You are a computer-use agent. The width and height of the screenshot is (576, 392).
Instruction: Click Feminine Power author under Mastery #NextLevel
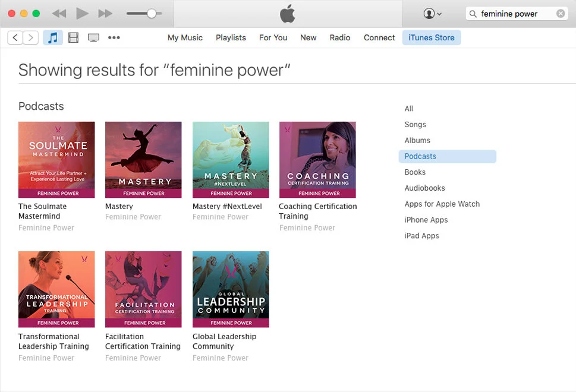pyautogui.click(x=221, y=217)
